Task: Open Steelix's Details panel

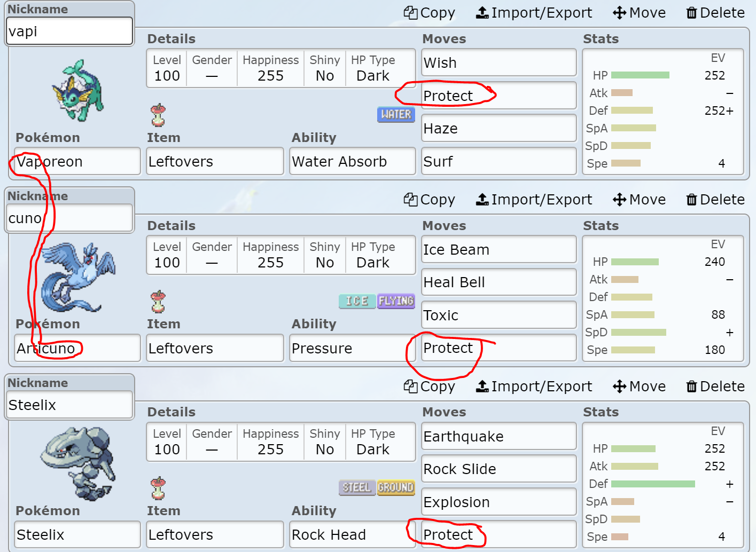Action: [281, 442]
